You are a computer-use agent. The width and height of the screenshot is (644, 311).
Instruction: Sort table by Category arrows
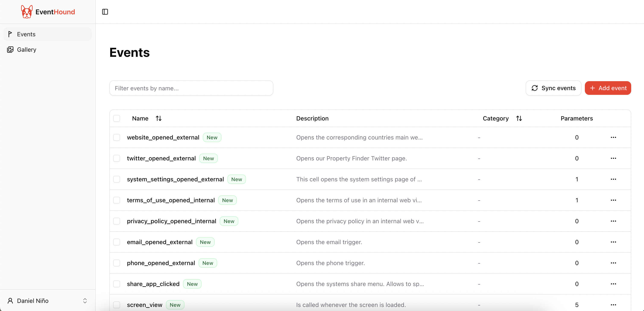pos(519,118)
